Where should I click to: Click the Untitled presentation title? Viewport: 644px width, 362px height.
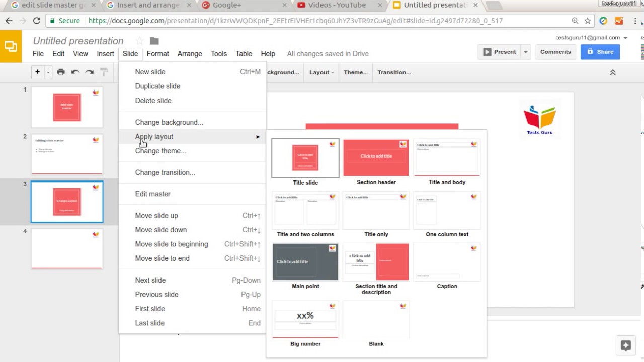[x=78, y=41]
